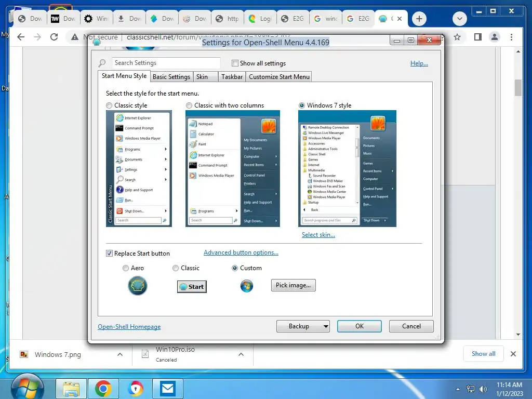Open Help link
The image size is (532, 399).
click(419, 63)
